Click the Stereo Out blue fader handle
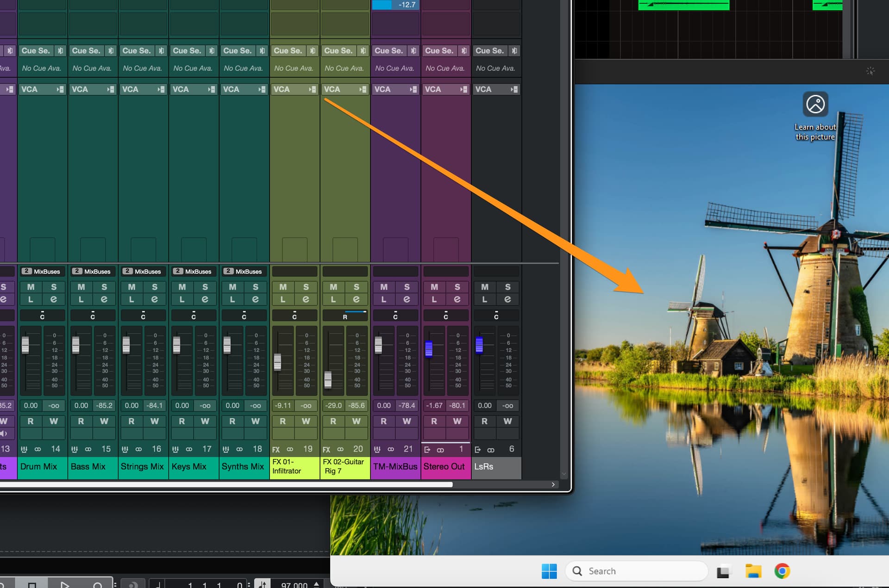Image resolution: width=889 pixels, height=588 pixels. (x=429, y=348)
